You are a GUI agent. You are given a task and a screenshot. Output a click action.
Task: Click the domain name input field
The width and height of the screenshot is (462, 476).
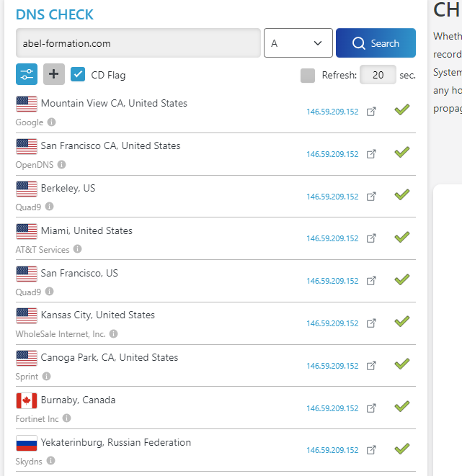pyautogui.click(x=138, y=43)
